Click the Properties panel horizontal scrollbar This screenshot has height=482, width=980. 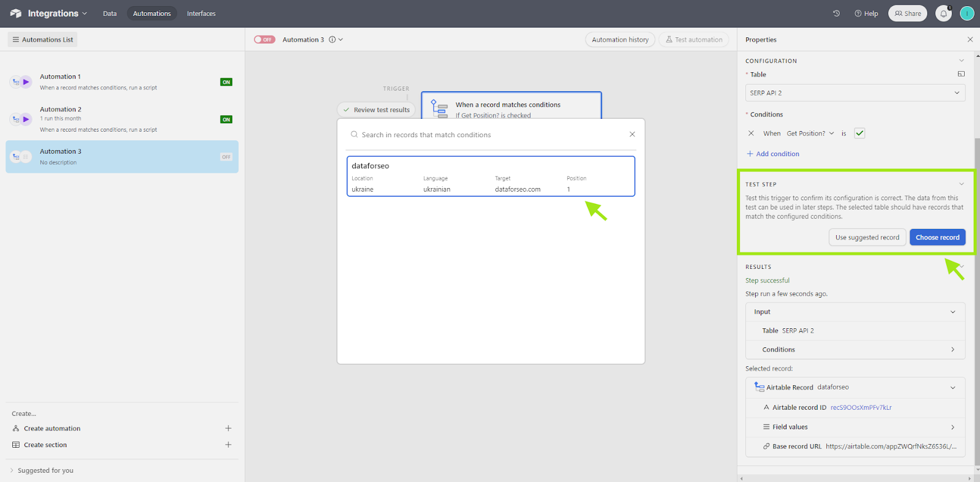(856, 478)
